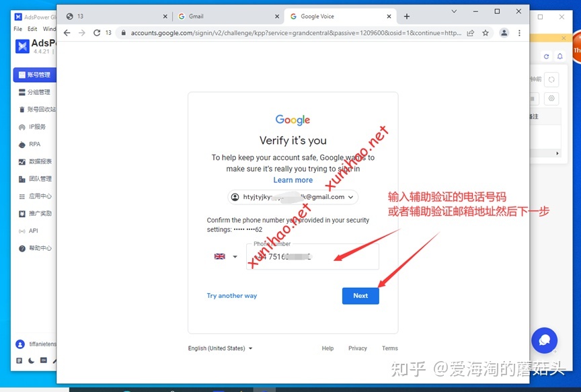Open the AdsPower File menu
Viewport: 581px width, 392px height.
point(17,29)
